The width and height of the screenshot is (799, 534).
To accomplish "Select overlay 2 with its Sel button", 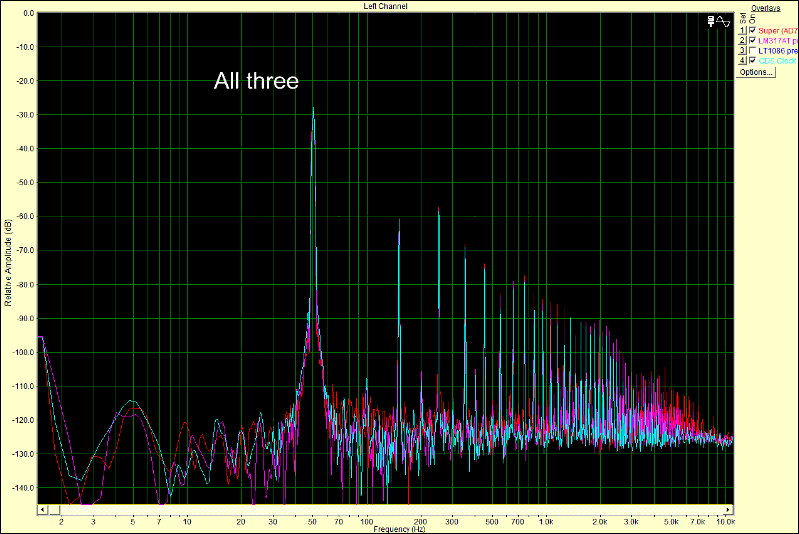I will point(742,41).
